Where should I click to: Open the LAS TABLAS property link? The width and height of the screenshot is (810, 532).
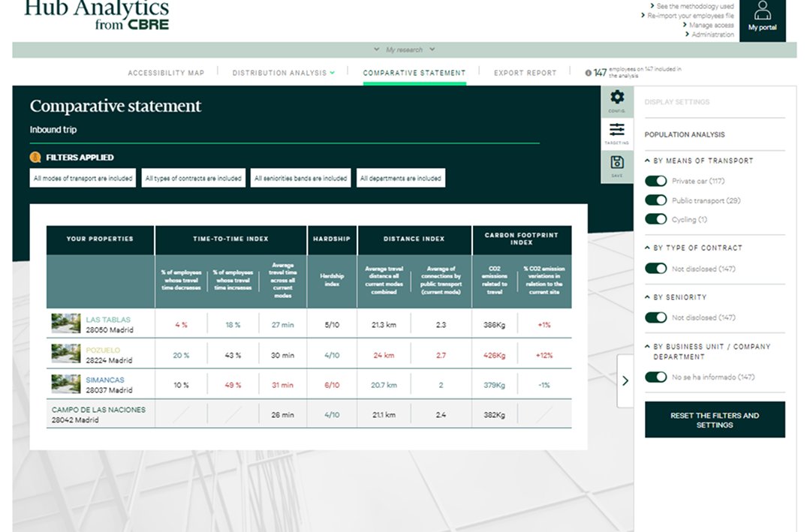point(108,320)
